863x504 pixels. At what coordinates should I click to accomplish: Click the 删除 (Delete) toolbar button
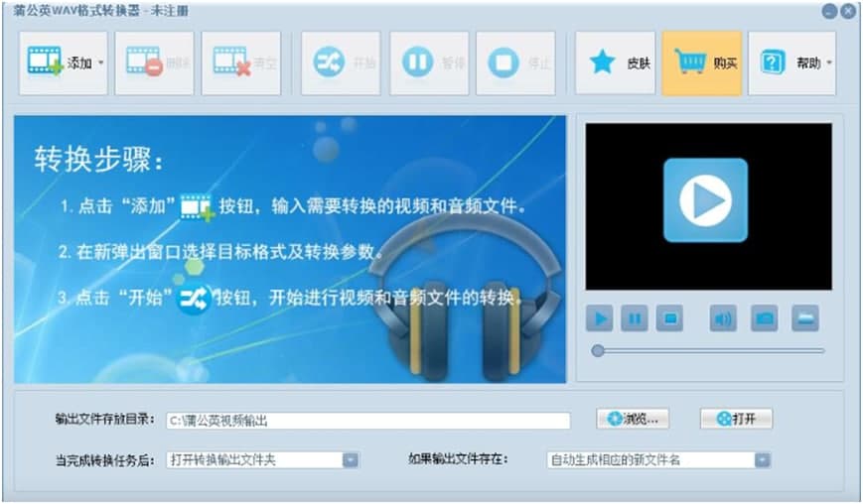pos(155,63)
